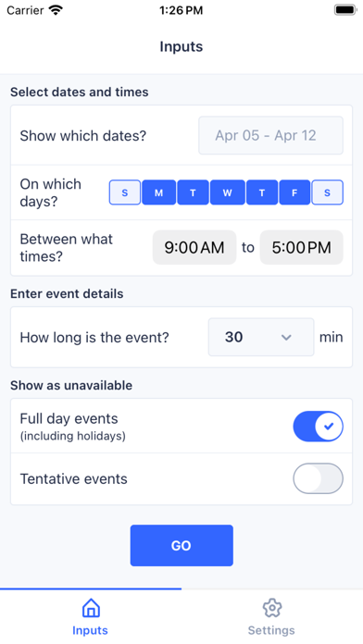Viewport: 363px width, 644px height.
Task: Deselect Monday day button
Action: pyautogui.click(x=158, y=192)
